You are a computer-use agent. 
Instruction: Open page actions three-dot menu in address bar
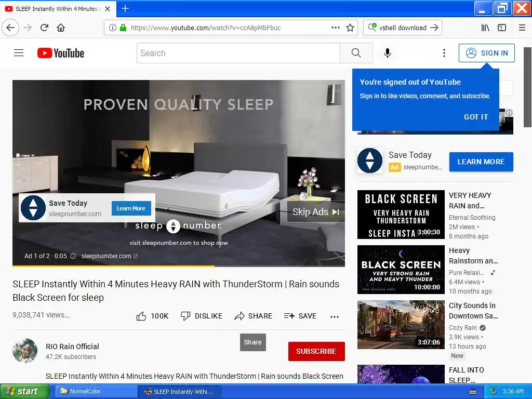coord(335,28)
